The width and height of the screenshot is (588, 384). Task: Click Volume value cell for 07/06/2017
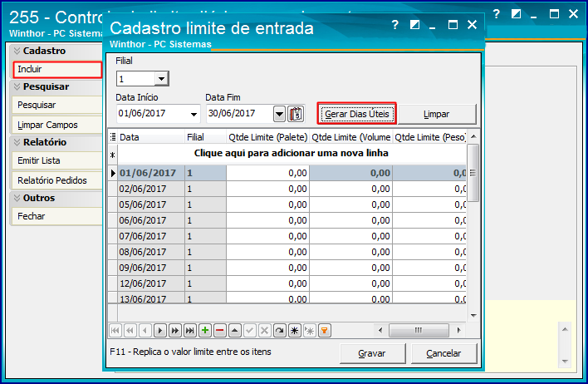(x=351, y=237)
